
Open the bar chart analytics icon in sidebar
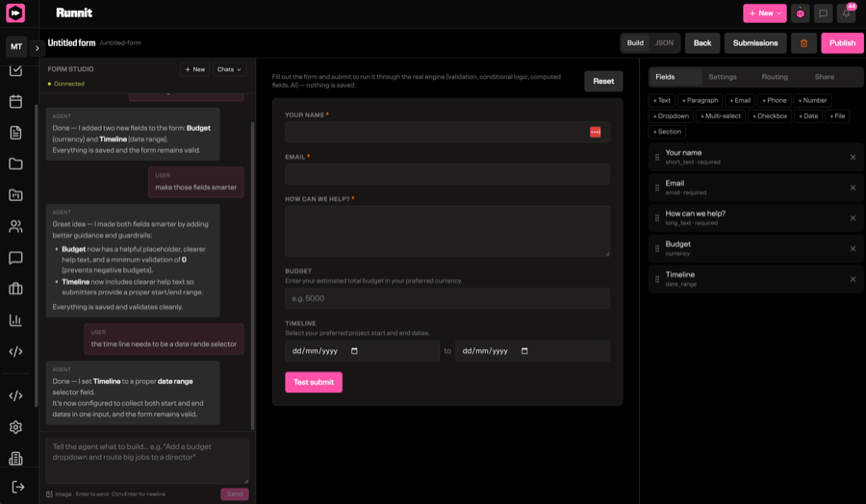[x=15, y=320]
